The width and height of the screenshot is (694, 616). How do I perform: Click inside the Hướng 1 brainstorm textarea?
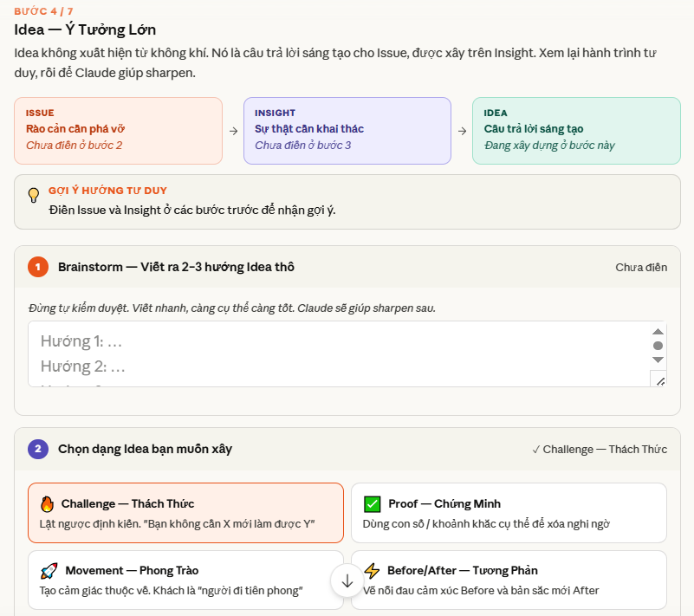(x=260, y=342)
